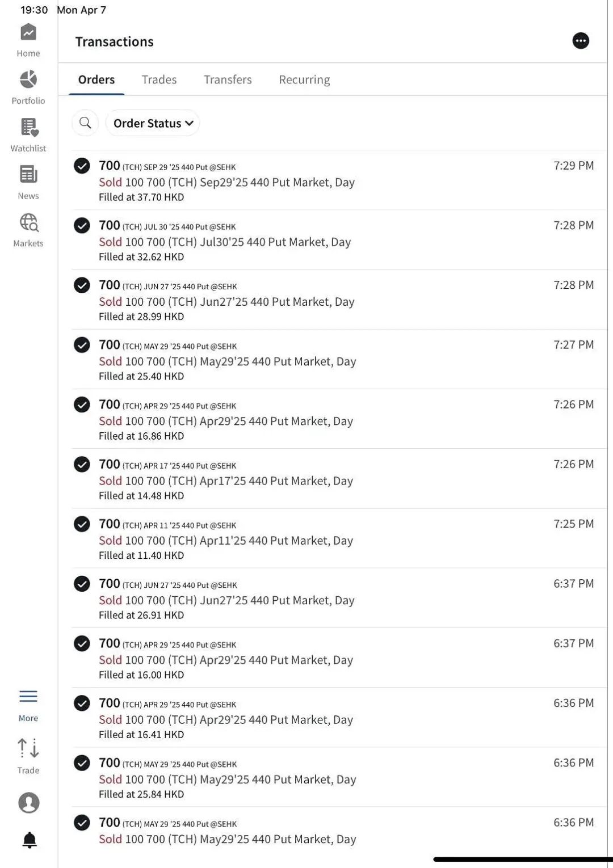Tap filled checkmark of Jul30'25 order
The image size is (613, 868).
(x=82, y=225)
